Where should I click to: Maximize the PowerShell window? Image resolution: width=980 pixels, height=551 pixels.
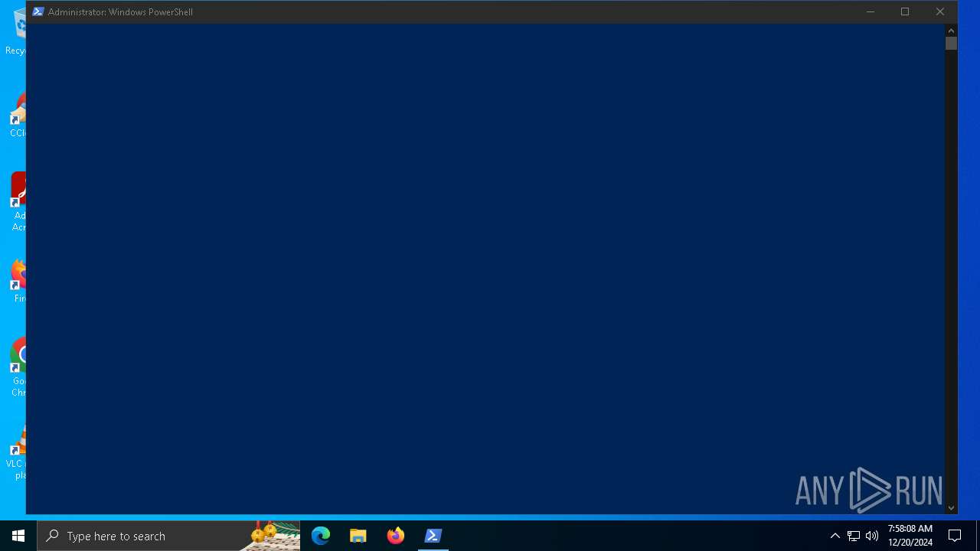click(x=905, y=11)
